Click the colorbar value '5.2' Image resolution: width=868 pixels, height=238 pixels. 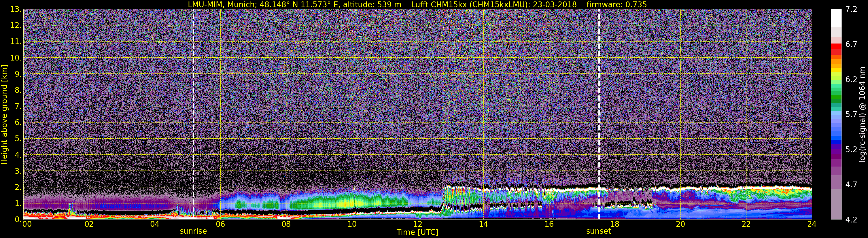pos(851,149)
